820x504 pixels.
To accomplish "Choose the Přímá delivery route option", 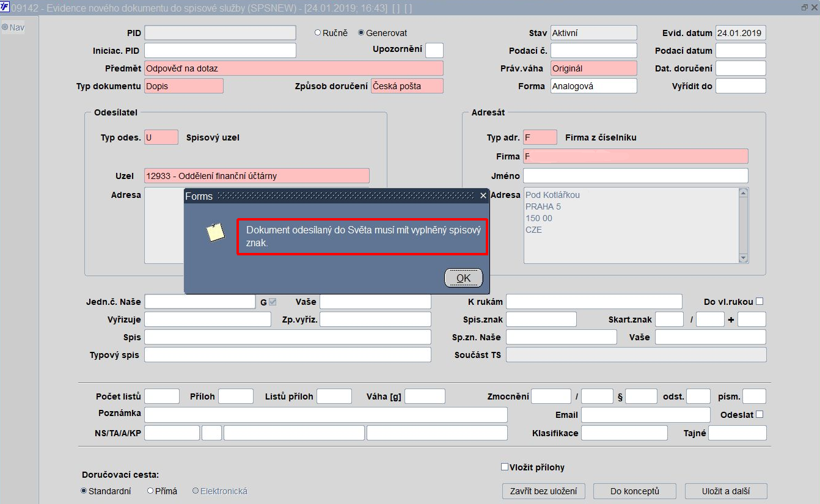I will pos(150,491).
